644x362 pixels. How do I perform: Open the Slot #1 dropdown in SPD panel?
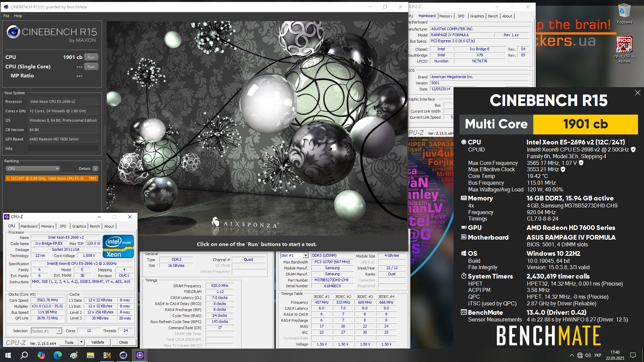[x=294, y=255]
